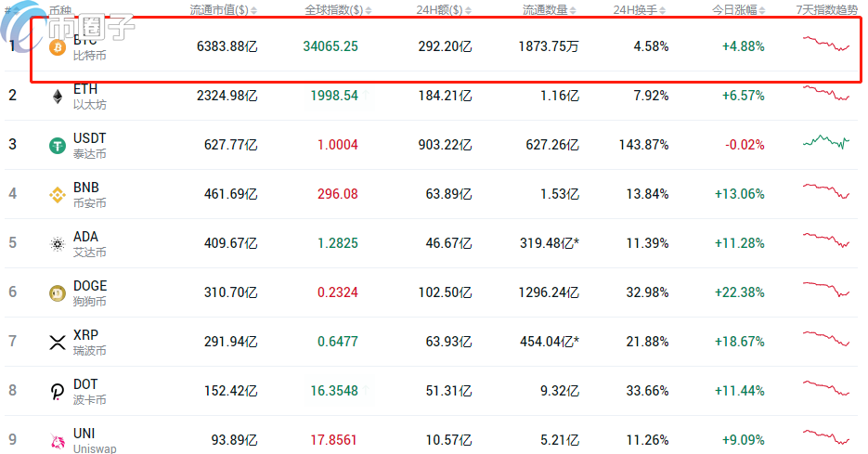Click DOT turnover 33.66%
Image resolution: width=868 pixels, height=454 pixels.
647,391
